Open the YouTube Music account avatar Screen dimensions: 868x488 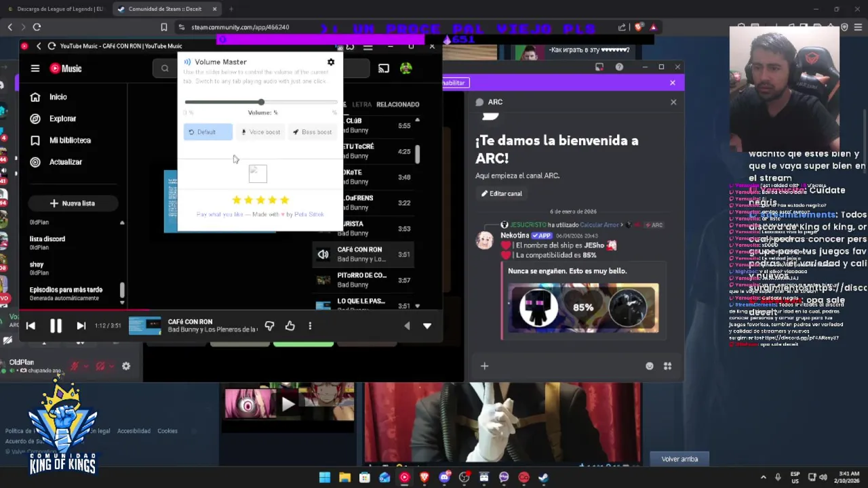tap(406, 68)
